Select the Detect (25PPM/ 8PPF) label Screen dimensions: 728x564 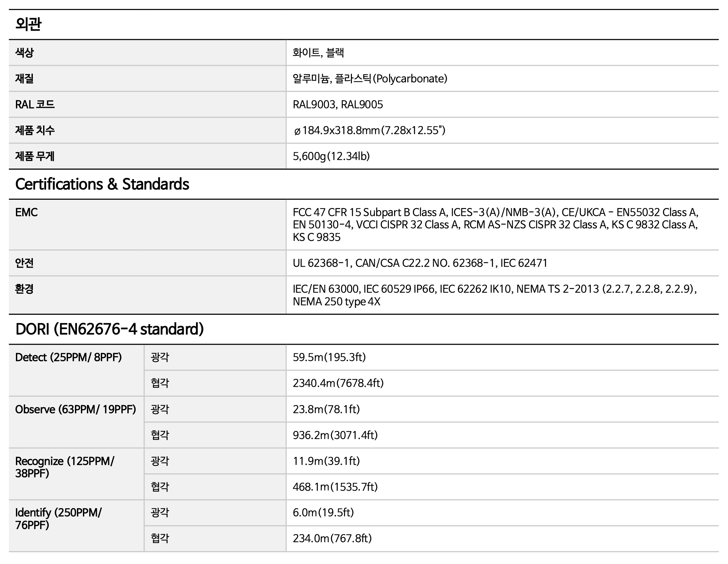coord(68,358)
